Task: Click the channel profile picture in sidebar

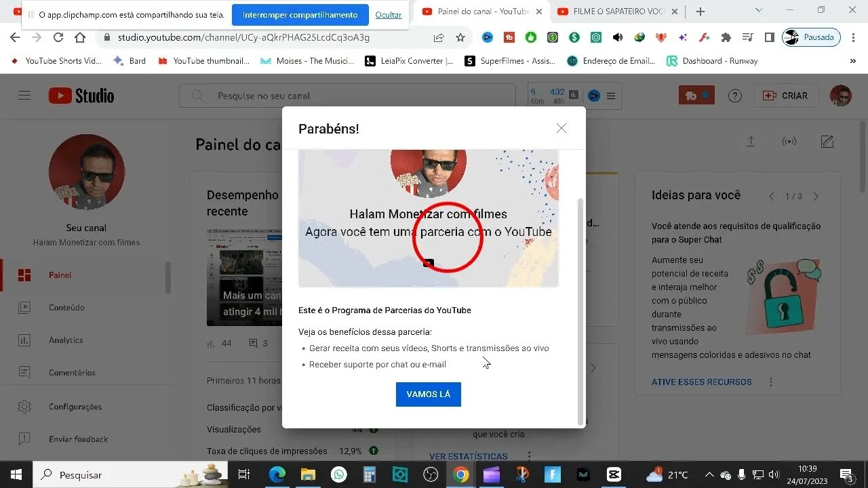Action: click(x=87, y=172)
